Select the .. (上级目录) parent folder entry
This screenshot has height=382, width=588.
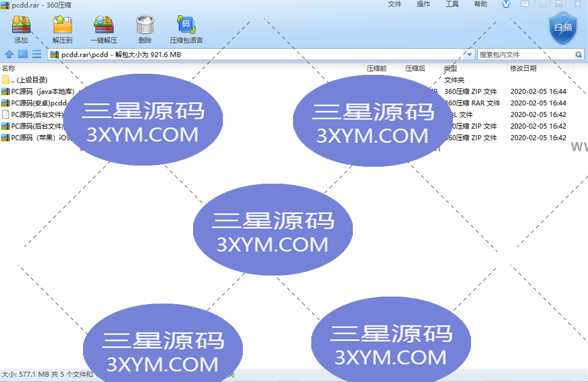point(29,80)
